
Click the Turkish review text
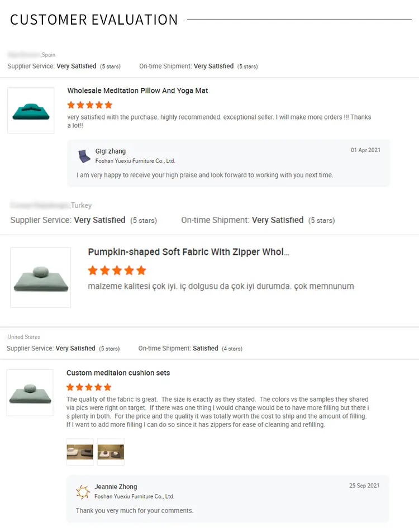click(221, 286)
